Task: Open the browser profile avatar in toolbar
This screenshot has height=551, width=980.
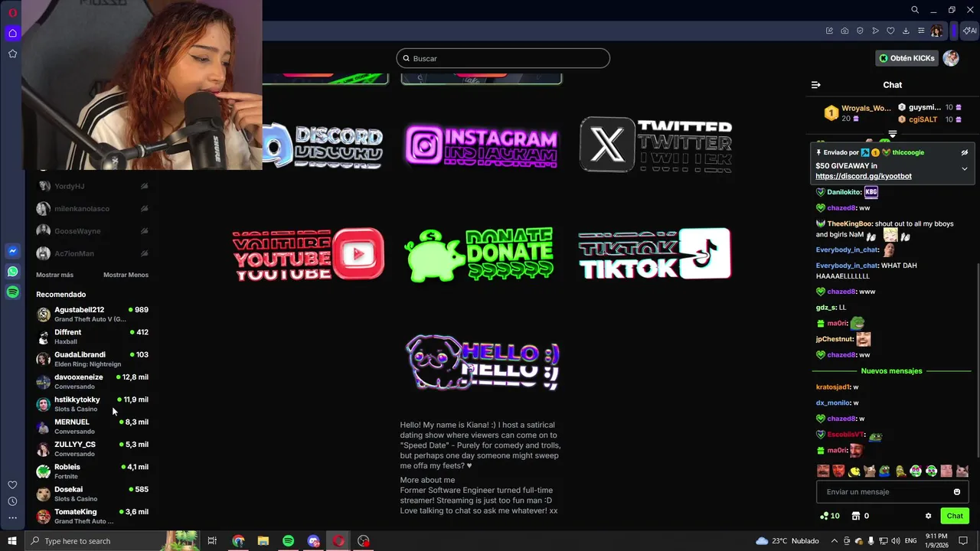Action: (937, 31)
